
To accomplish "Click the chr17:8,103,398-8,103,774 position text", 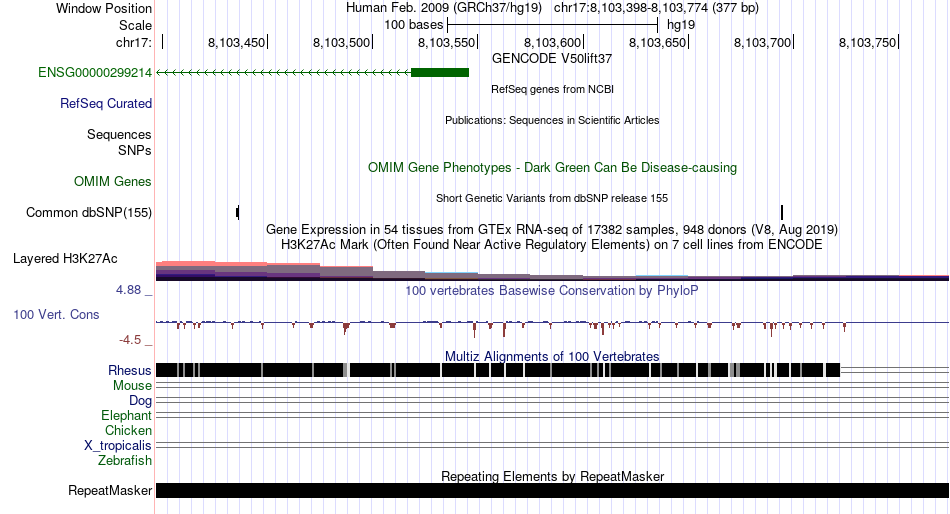I will (x=656, y=8).
